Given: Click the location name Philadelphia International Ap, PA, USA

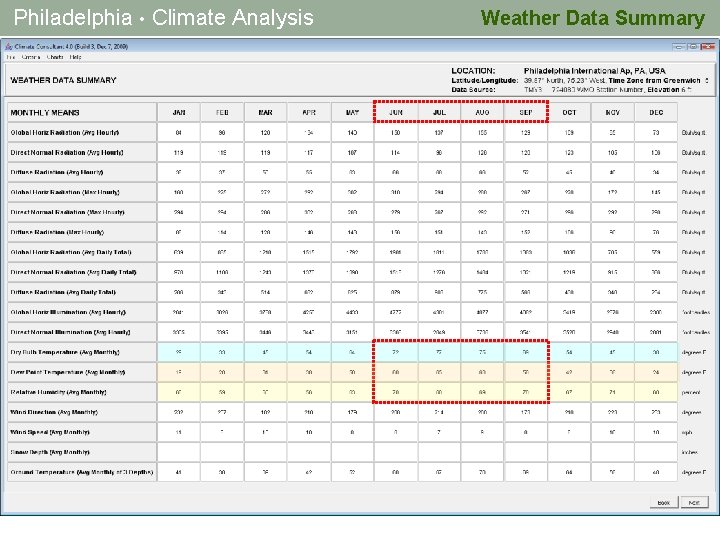Looking at the screenshot, I should [x=595, y=71].
